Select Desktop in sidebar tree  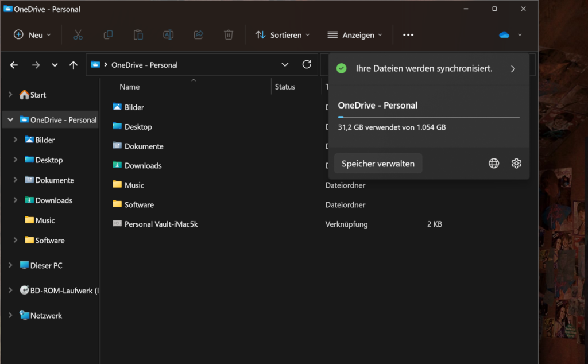pos(49,160)
